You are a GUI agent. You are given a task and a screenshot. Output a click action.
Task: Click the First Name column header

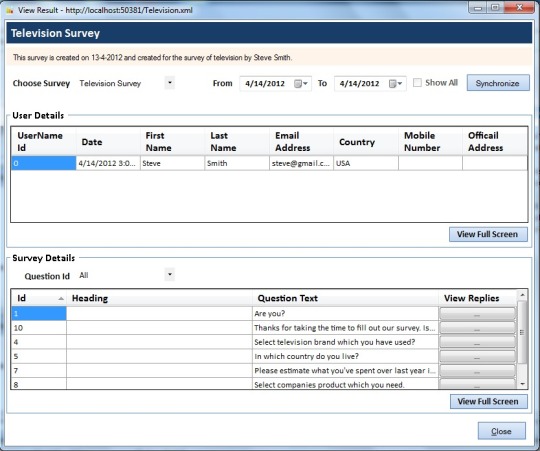click(172, 141)
